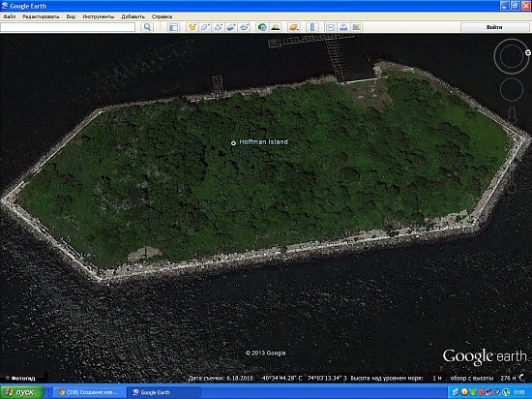Open the Инструменты menu
Screen dimensions: 532x399
click(x=99, y=16)
